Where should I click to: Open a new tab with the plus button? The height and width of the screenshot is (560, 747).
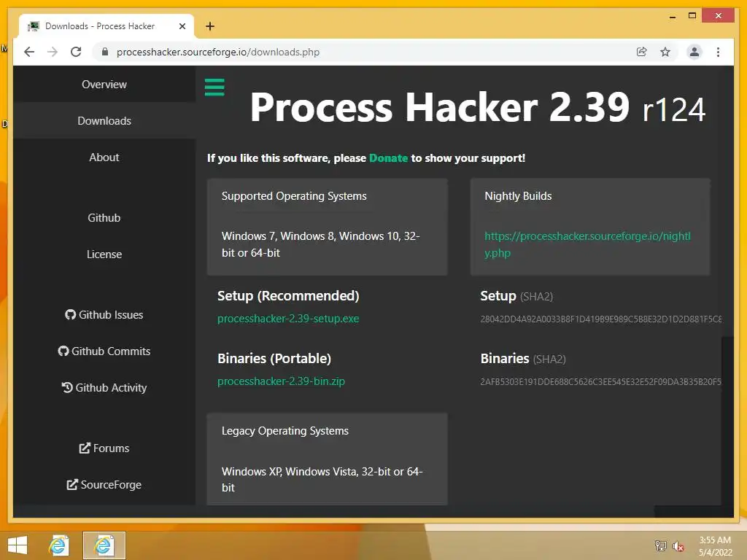pos(210,26)
